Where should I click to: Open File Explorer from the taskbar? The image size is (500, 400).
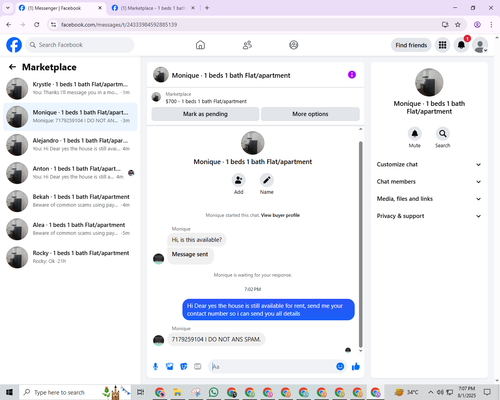(x=177, y=392)
